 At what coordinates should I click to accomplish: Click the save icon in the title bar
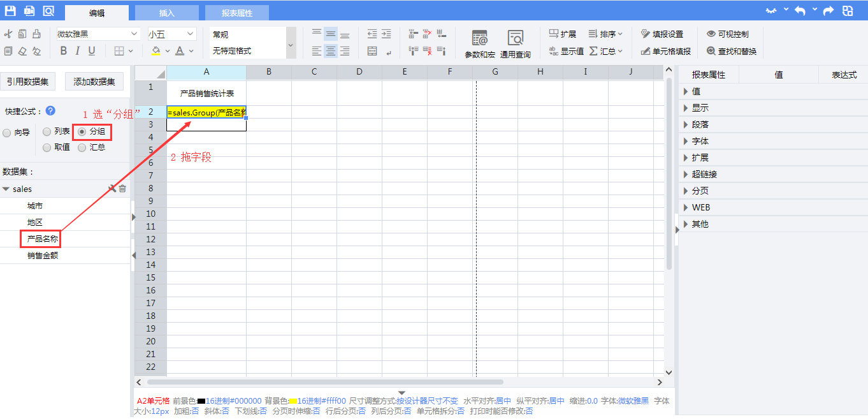(10, 11)
